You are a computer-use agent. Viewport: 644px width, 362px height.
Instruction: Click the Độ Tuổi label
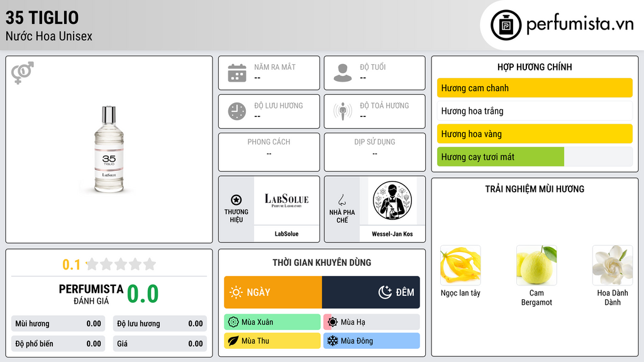click(373, 67)
